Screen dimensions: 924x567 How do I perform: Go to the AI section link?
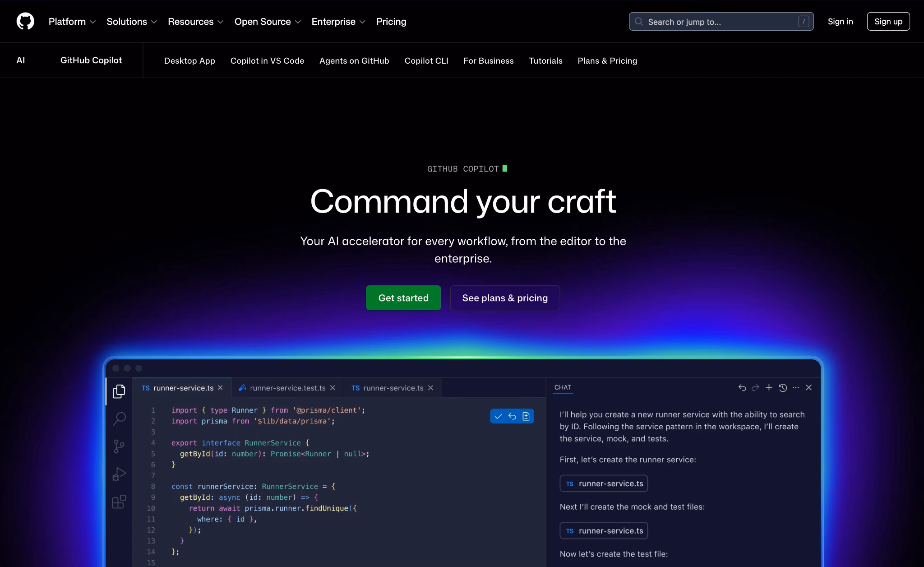[x=20, y=60]
